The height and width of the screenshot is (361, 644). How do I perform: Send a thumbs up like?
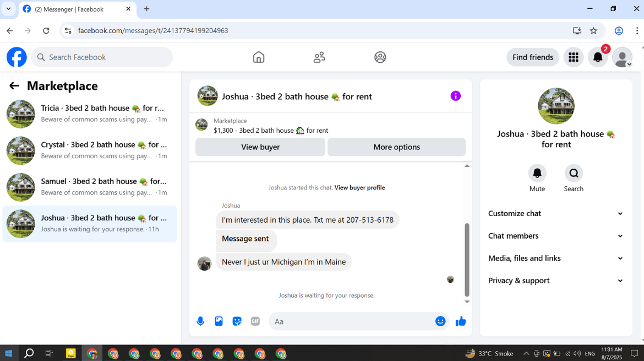tap(461, 321)
